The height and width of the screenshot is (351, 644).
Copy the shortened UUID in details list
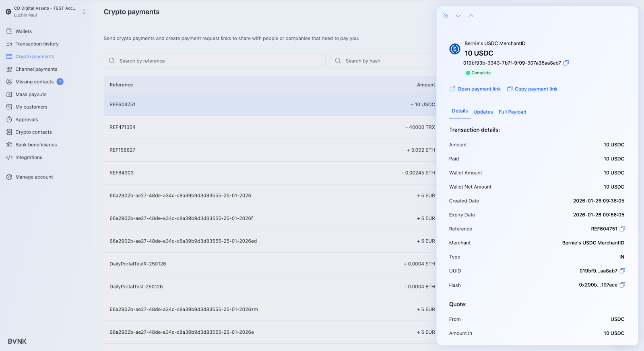[x=622, y=271]
